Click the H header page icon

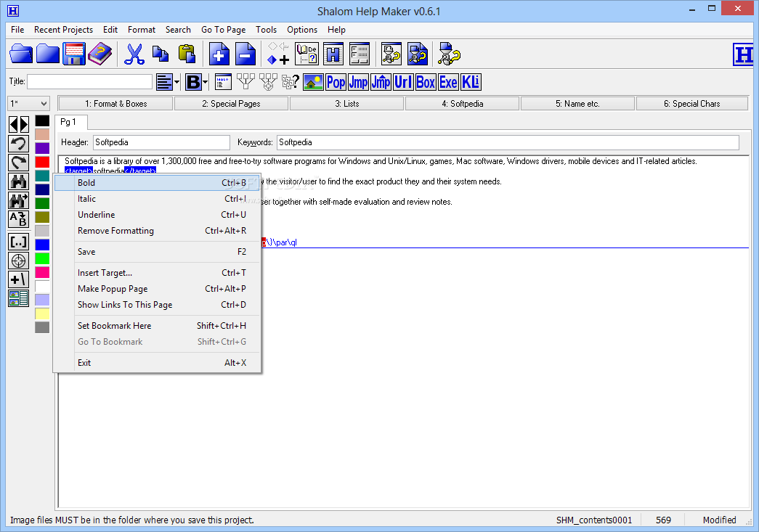[333, 54]
